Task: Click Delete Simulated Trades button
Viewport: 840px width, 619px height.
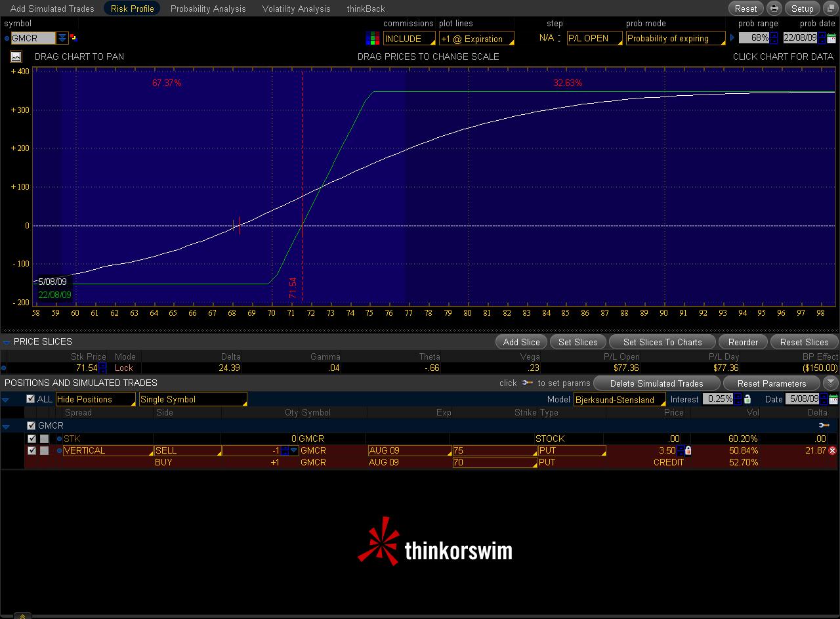Action: pyautogui.click(x=656, y=383)
